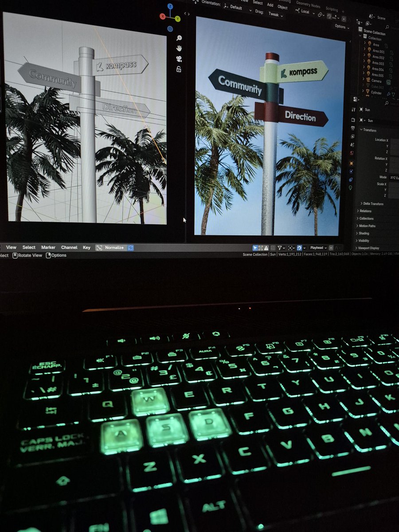Switch to the Geometry Nodes workspace tab

point(308,4)
